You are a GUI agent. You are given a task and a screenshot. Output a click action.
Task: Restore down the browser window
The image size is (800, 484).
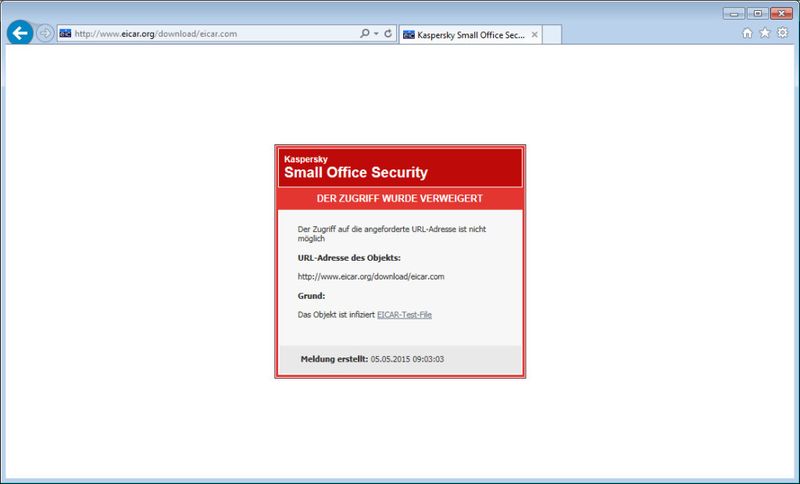(758, 13)
